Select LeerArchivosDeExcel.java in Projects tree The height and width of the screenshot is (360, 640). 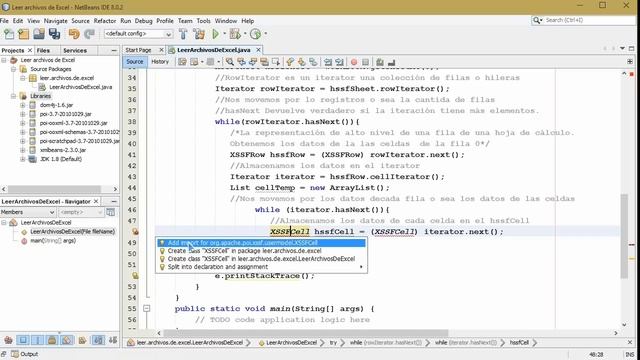80,87
